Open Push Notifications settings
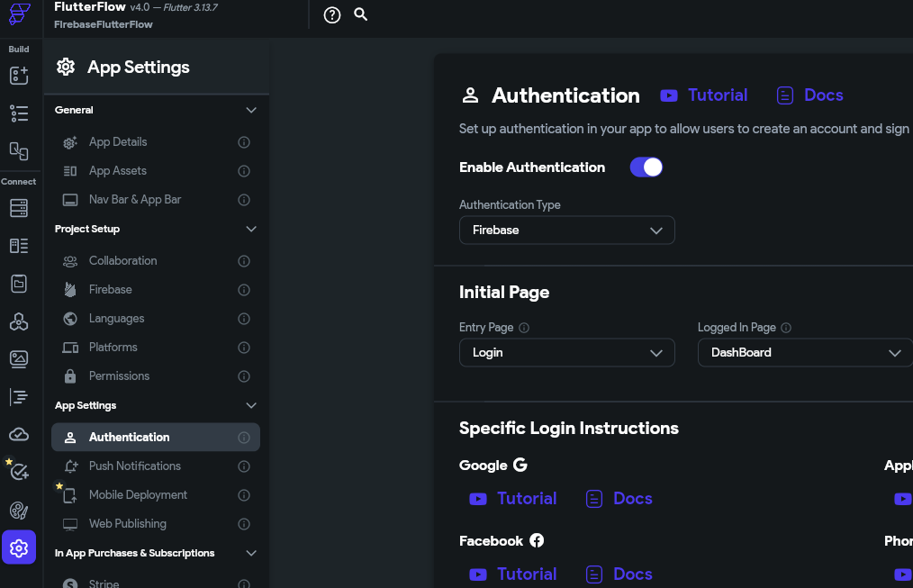The height and width of the screenshot is (588, 913). (156, 466)
